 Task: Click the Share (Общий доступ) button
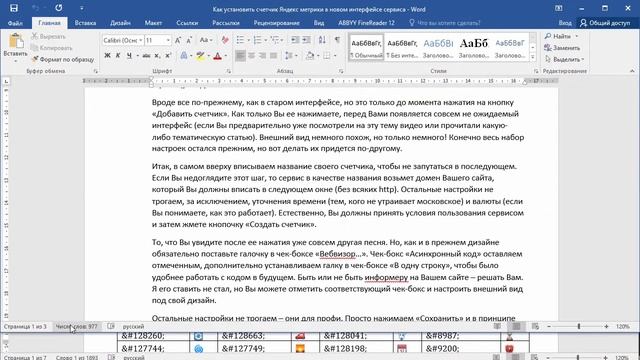(605, 23)
